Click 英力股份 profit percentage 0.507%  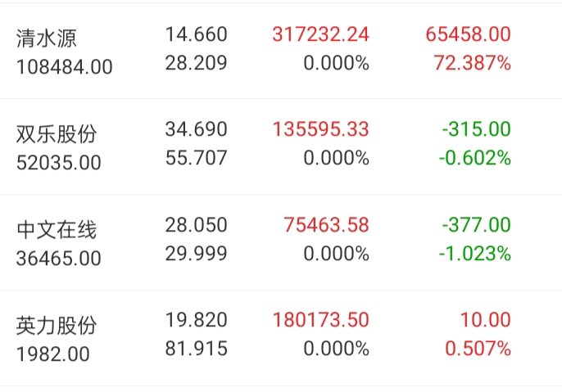click(x=478, y=349)
